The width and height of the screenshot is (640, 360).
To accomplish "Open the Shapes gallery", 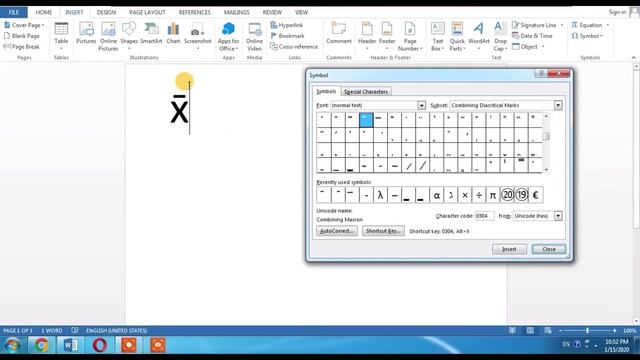I will [x=129, y=36].
